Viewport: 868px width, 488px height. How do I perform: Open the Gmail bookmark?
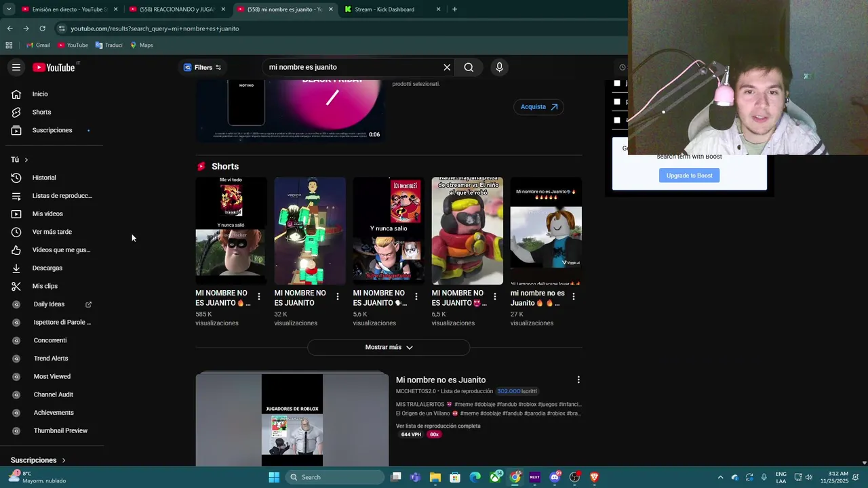[38, 45]
